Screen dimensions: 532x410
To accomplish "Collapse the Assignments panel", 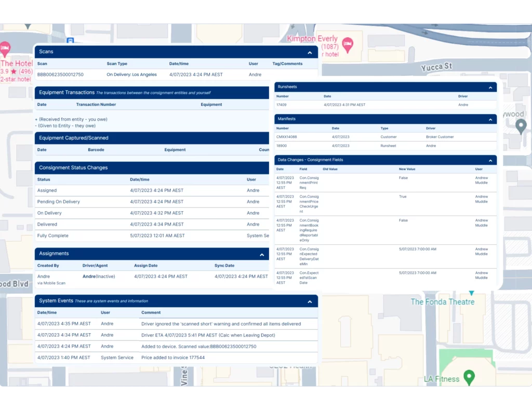I will (262, 254).
